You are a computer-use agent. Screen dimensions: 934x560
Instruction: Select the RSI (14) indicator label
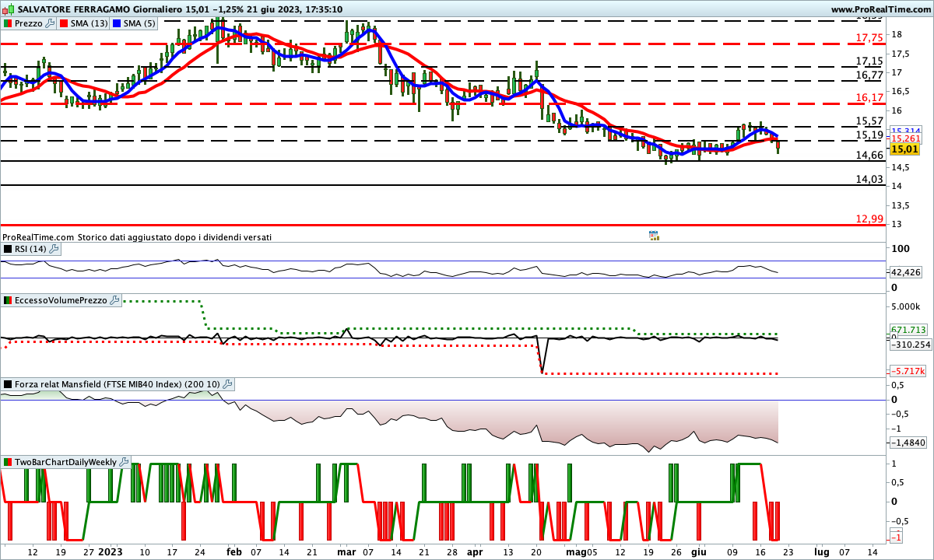pyautogui.click(x=31, y=249)
